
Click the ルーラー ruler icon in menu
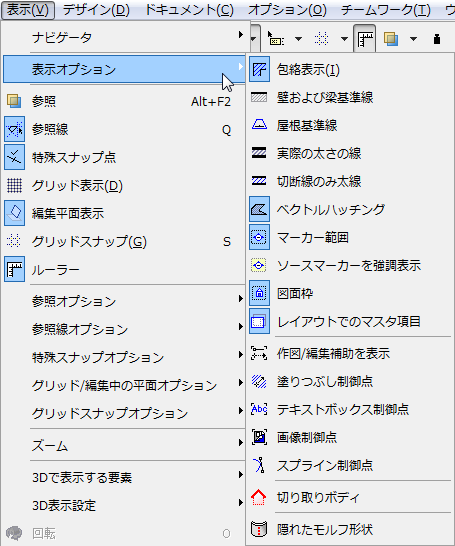[x=14, y=269]
